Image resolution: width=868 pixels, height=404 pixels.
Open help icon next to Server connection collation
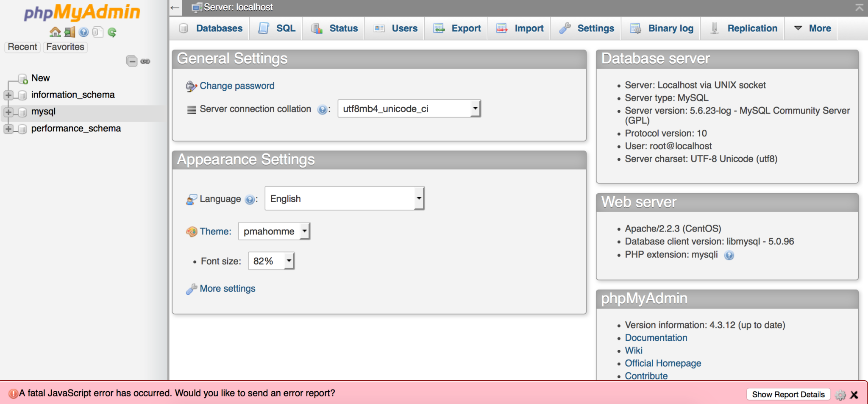(323, 110)
